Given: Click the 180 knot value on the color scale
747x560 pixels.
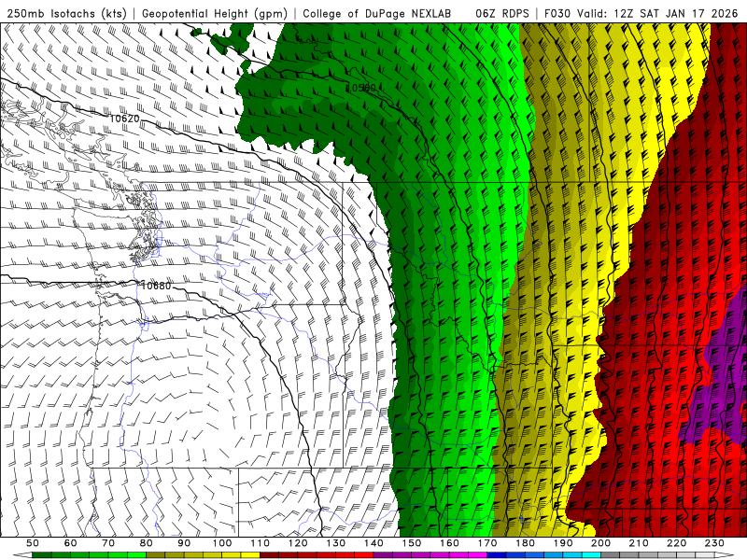Looking at the screenshot, I should [526, 543].
